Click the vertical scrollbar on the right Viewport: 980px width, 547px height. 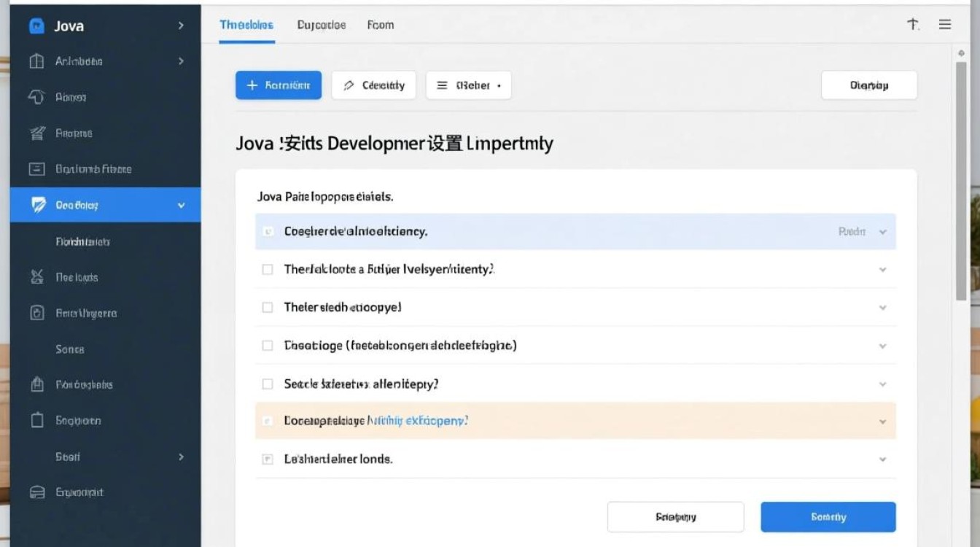click(x=961, y=182)
